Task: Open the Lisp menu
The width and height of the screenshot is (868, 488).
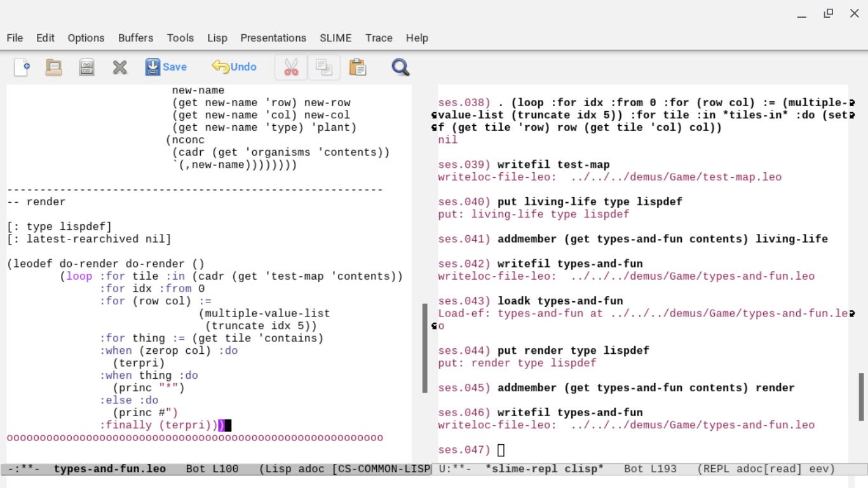Action: tap(217, 38)
